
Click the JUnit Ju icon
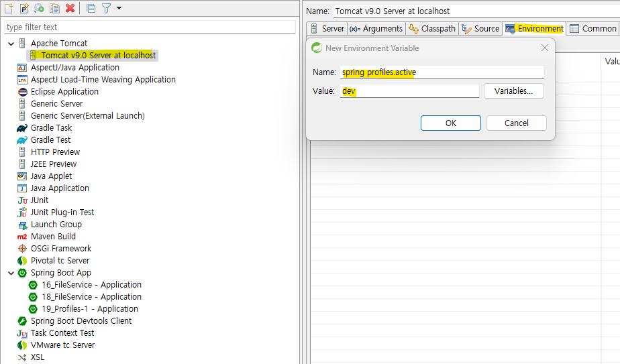click(23, 200)
